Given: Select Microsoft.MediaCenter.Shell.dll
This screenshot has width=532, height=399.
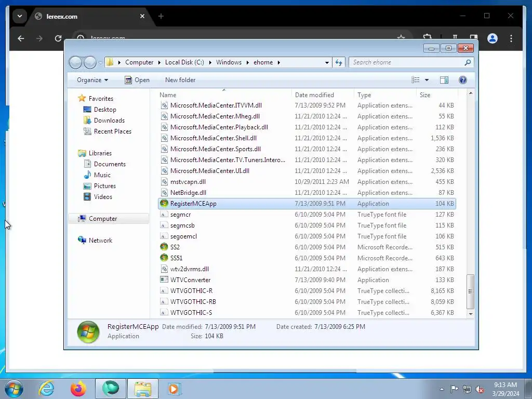Looking at the screenshot, I should [x=214, y=138].
